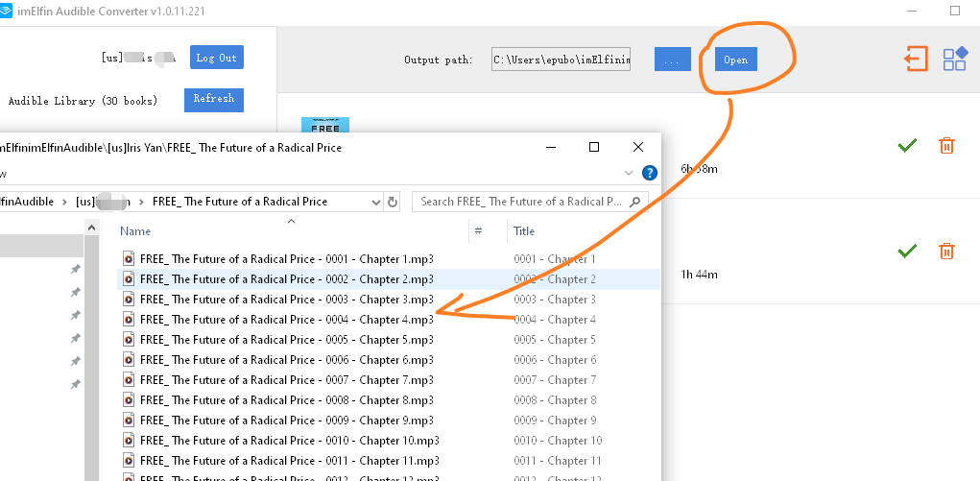Image resolution: width=980 pixels, height=481 pixels.
Task: Select the Chapter 8.mp3 file
Action: 287,399
